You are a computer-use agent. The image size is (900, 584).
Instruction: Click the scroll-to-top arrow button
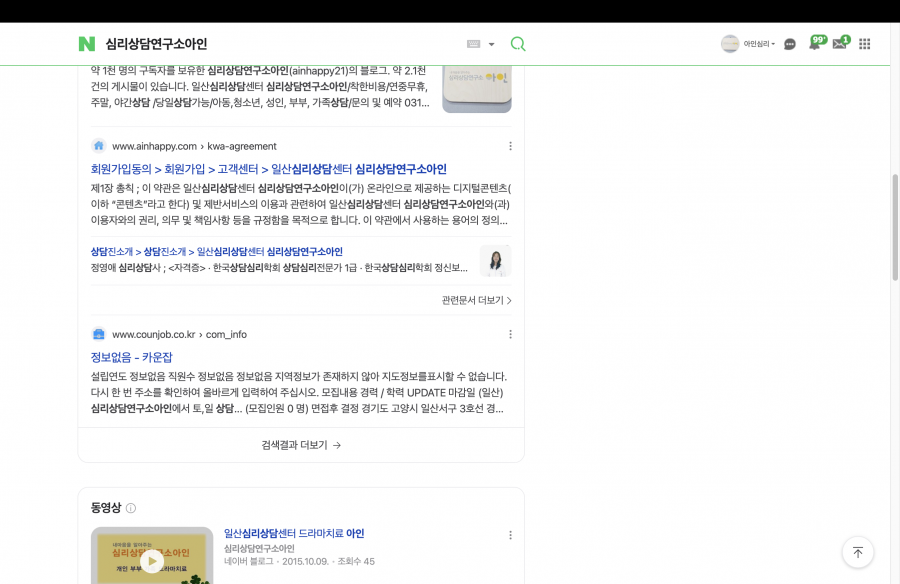click(x=857, y=552)
